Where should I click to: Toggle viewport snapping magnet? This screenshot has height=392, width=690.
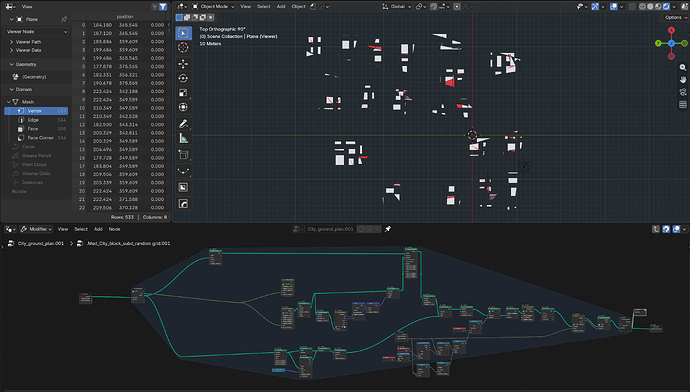[x=434, y=7]
